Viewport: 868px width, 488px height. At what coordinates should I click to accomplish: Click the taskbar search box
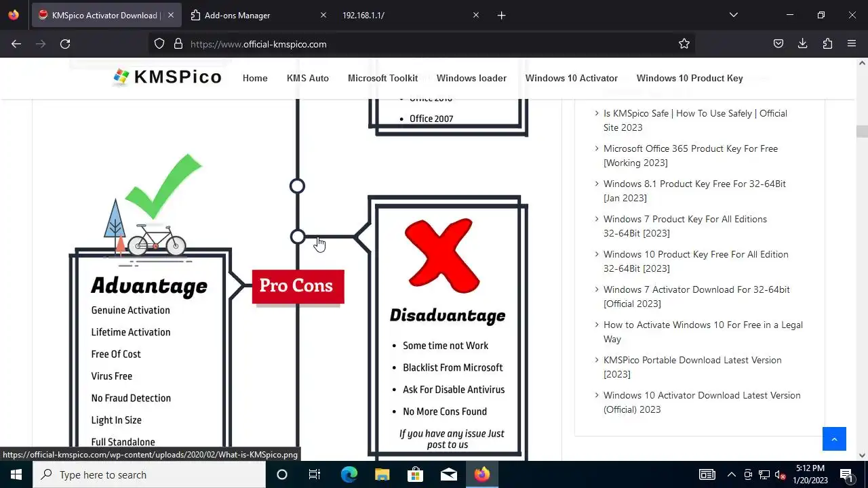coord(149,474)
